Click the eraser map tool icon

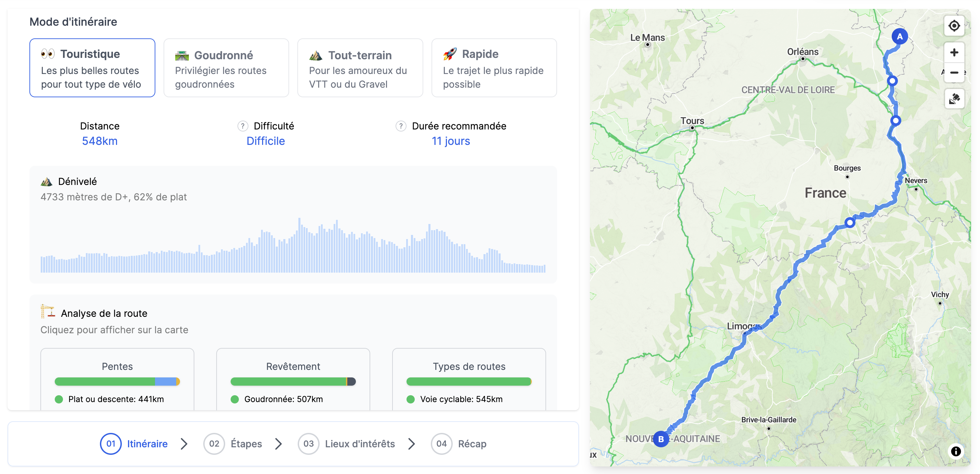[x=954, y=99]
